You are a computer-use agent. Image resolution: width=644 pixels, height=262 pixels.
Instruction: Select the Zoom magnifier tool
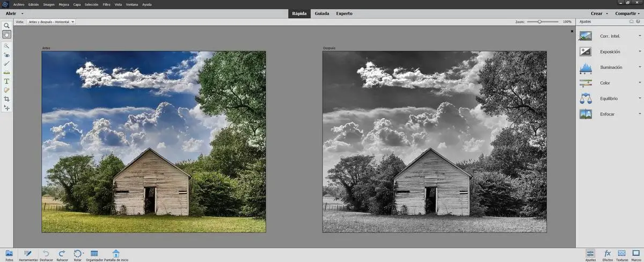click(6, 26)
